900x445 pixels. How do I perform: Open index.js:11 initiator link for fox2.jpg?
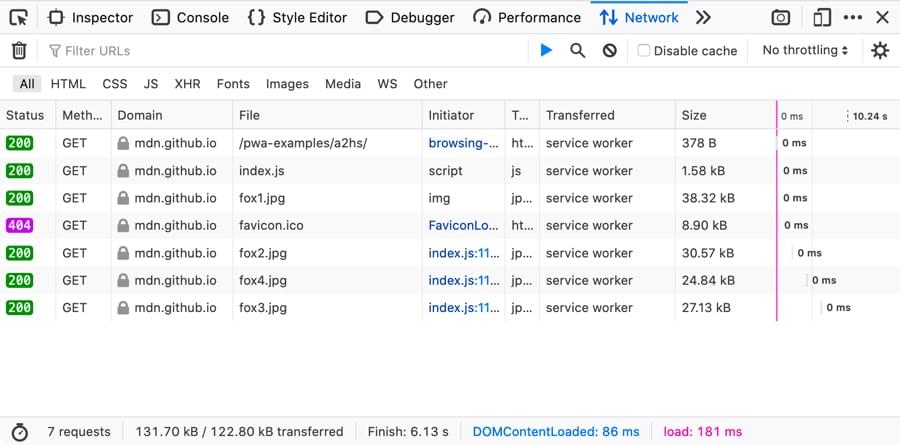(464, 253)
